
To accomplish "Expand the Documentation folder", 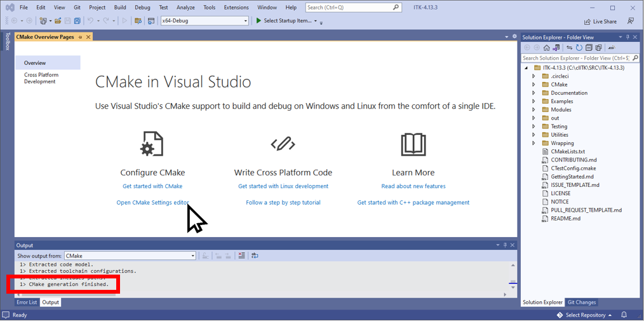I will [x=533, y=93].
